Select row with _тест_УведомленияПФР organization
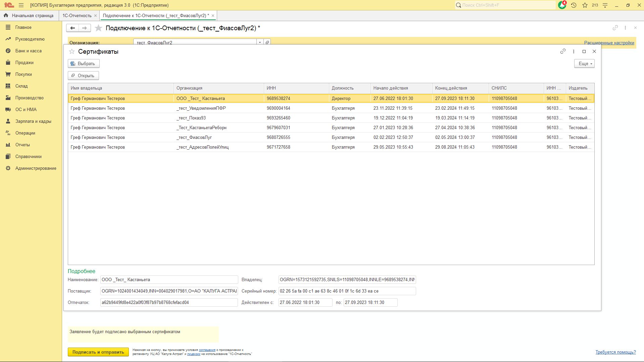Image resolution: width=644 pixels, height=362 pixels. tap(331, 108)
